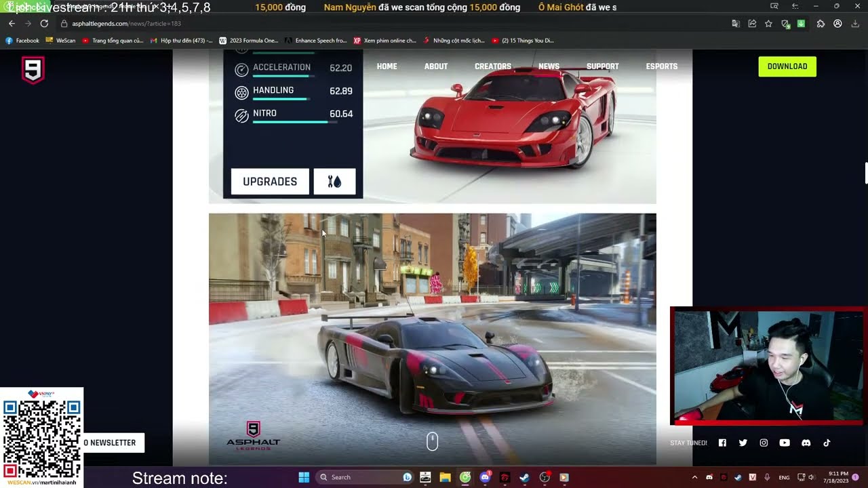This screenshot has width=868, height=488.
Task: Click the taskbar volume speaker icon
Action: click(x=812, y=477)
